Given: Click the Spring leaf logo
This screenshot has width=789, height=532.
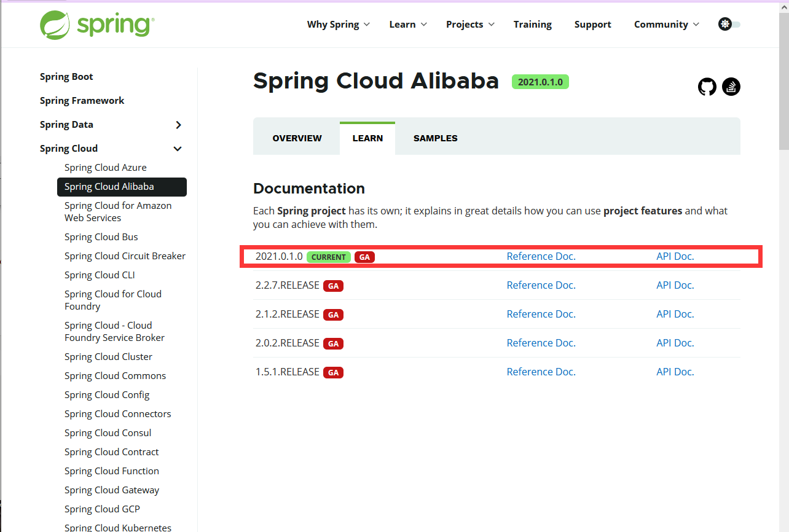Looking at the screenshot, I should [96, 24].
